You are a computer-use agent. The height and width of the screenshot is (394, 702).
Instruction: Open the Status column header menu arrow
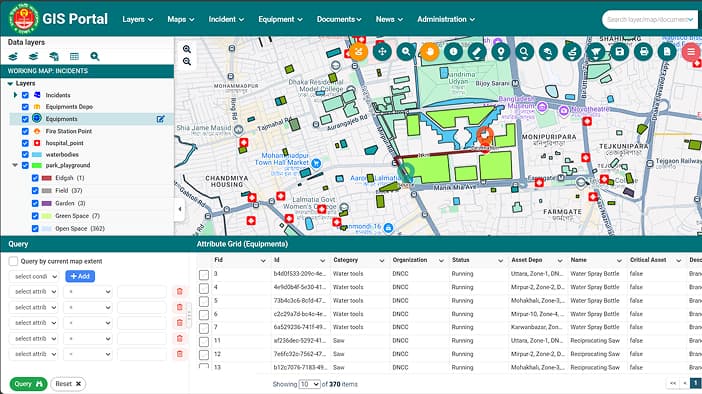[501, 261]
